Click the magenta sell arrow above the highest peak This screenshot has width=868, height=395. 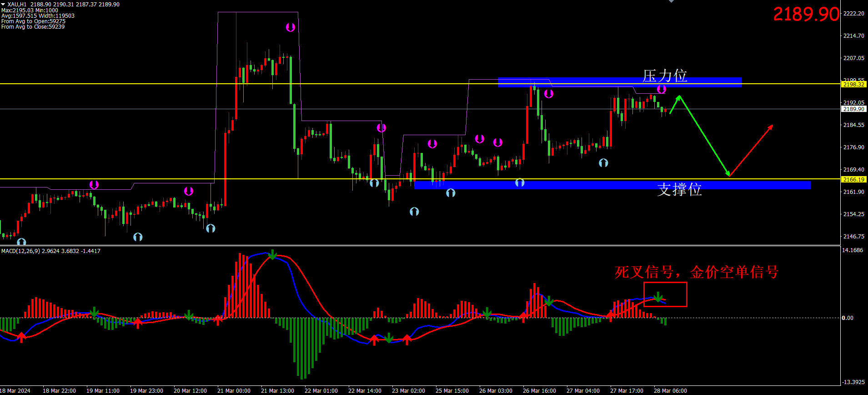point(290,27)
